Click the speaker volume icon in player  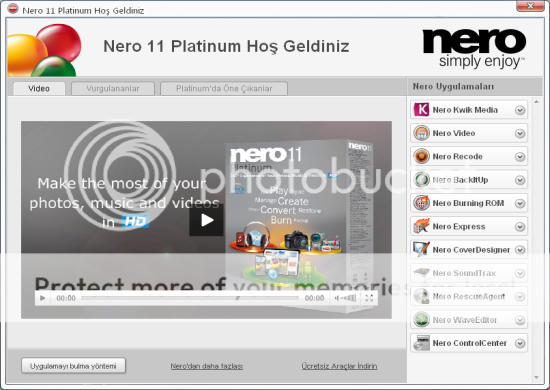(337, 298)
